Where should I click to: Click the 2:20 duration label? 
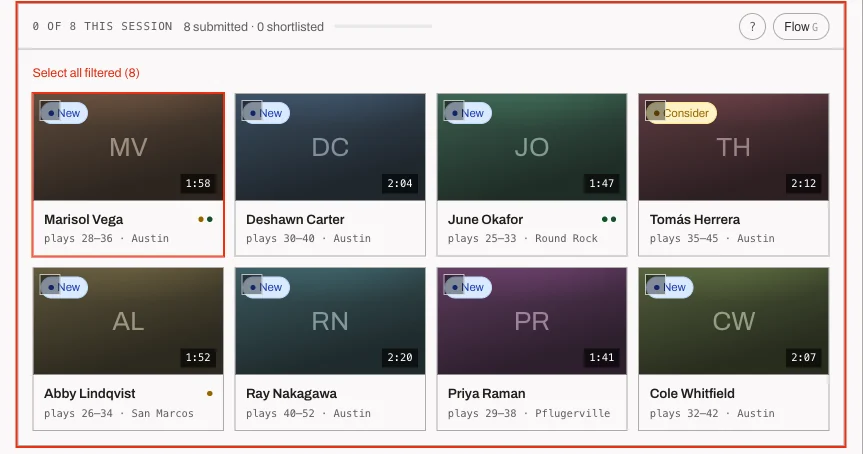(400, 357)
